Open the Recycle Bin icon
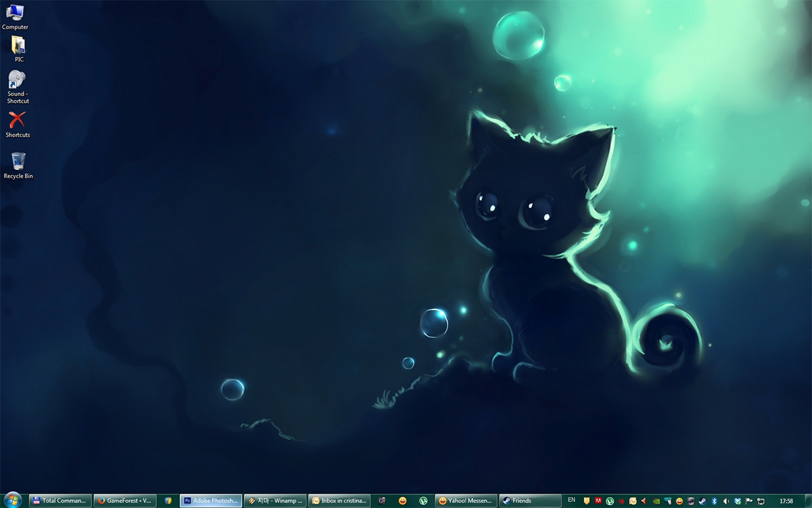812x508 pixels. (18, 165)
